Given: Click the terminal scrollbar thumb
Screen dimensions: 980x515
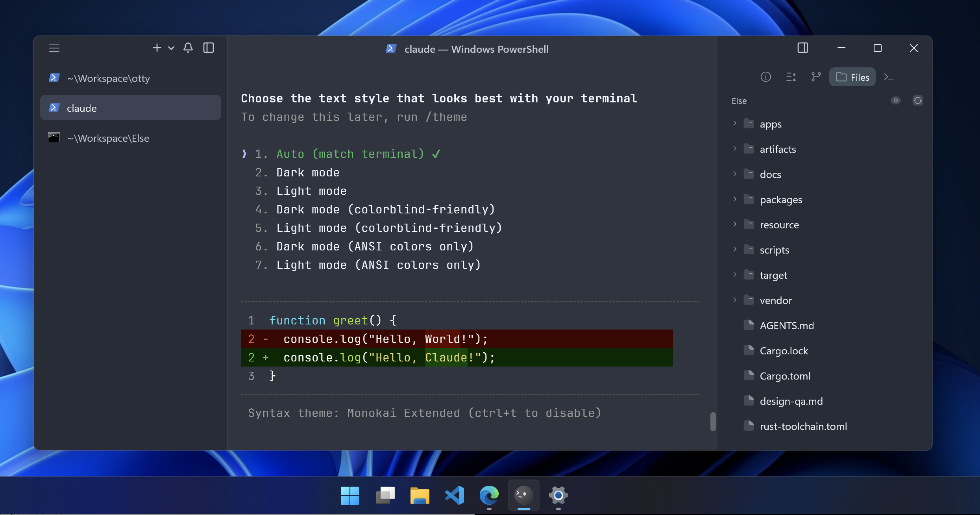Looking at the screenshot, I should [x=713, y=422].
